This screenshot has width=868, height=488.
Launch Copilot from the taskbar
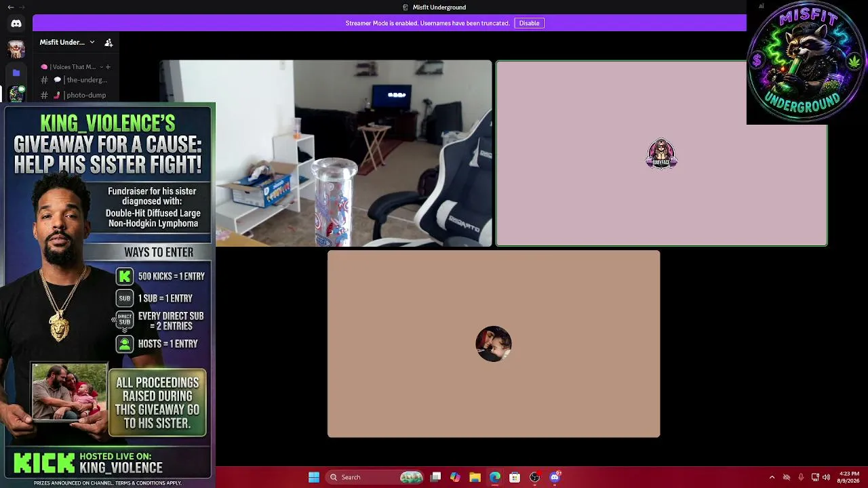click(x=455, y=477)
